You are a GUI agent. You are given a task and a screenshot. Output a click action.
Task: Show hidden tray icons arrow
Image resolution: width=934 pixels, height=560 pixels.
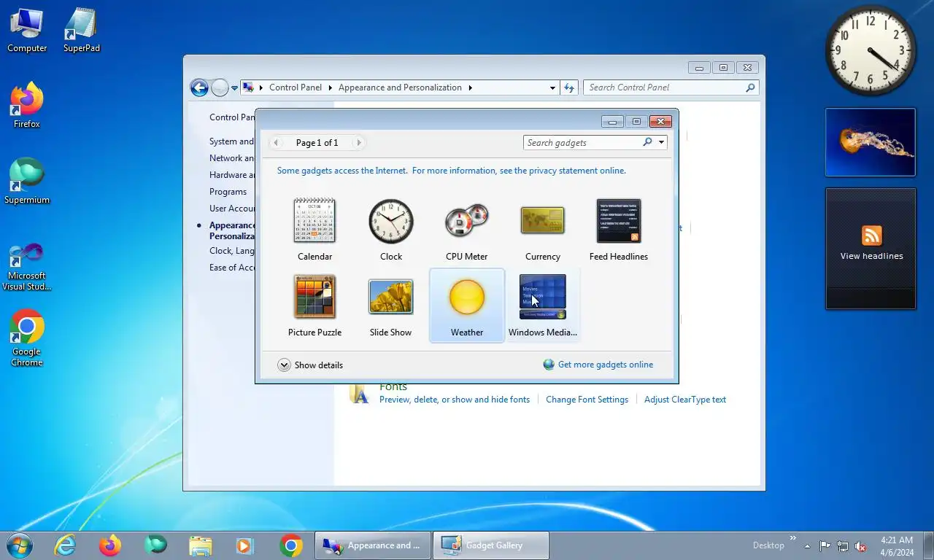[807, 545]
